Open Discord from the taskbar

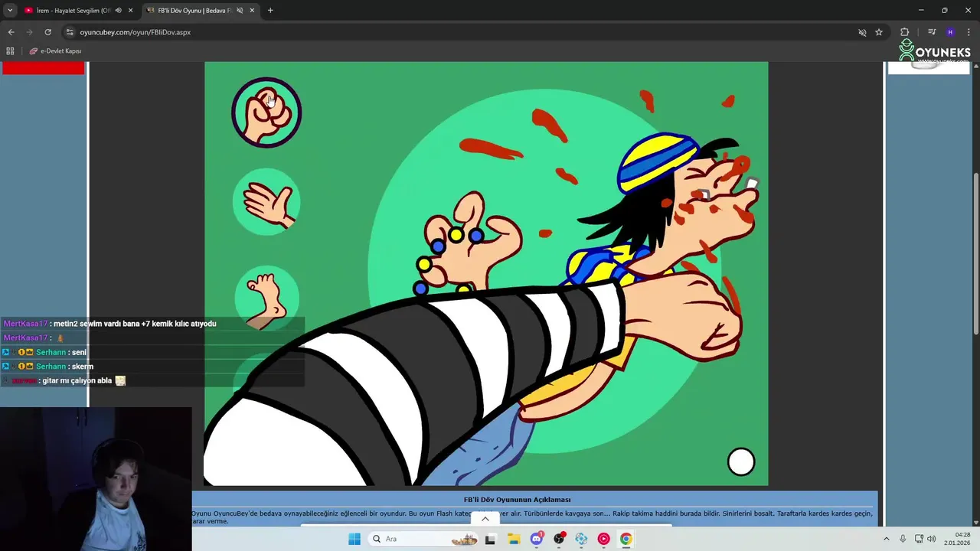pos(536,539)
